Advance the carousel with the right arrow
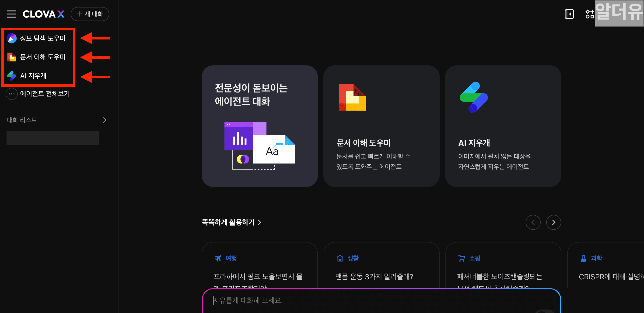Viewport: 644px width, 313px height. [x=553, y=222]
